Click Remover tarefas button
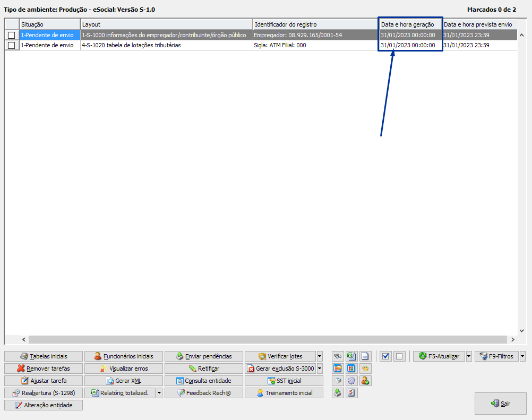532x420 pixels. tap(44, 368)
